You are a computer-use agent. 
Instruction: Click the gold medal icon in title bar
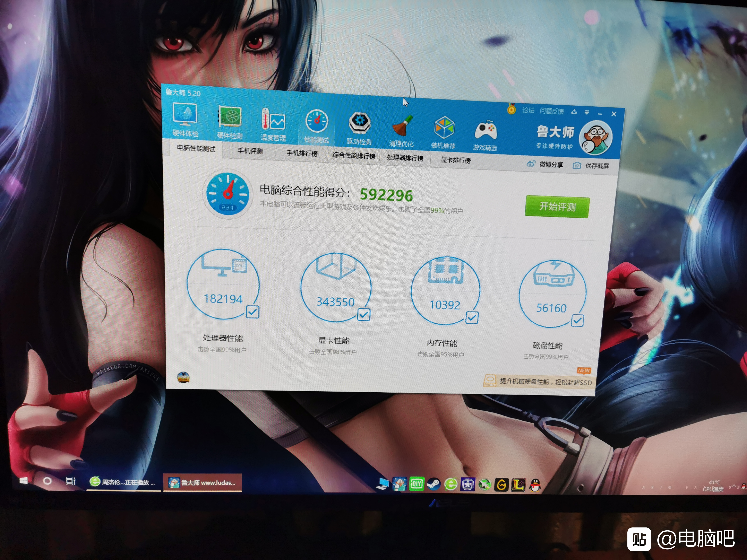pos(511,109)
